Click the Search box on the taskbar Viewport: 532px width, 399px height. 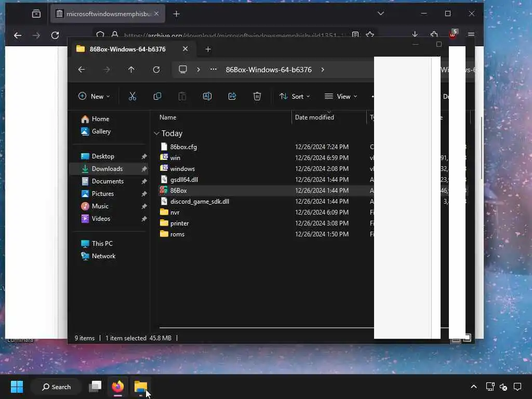56,387
